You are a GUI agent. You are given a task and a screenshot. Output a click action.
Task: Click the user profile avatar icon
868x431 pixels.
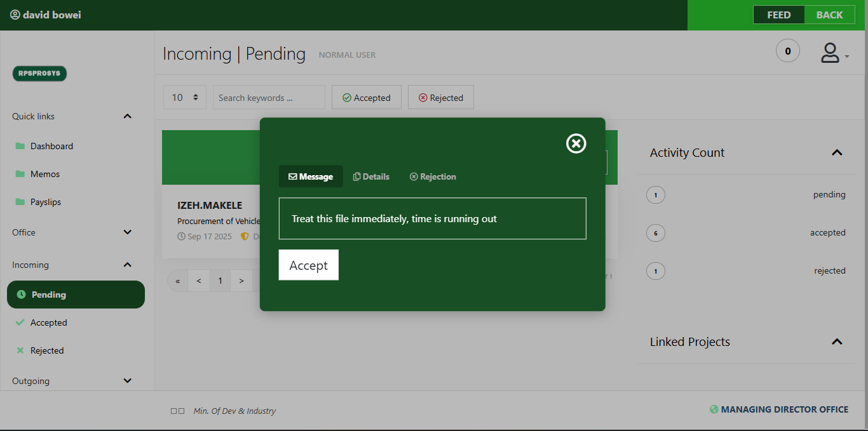831,53
